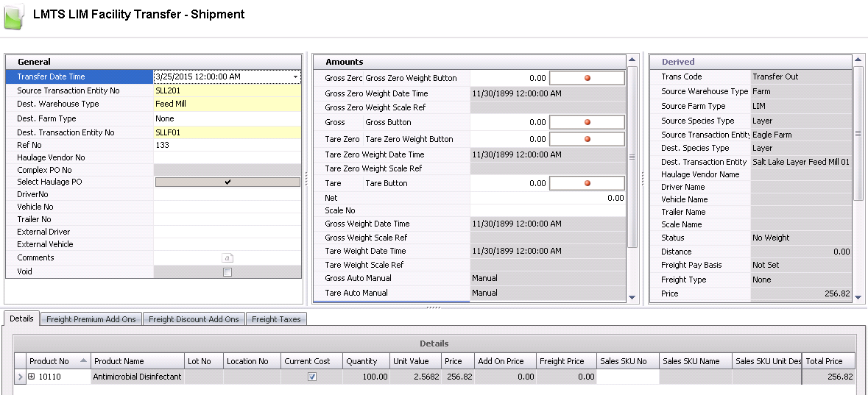Click the Trailer No input field
868x395 pixels.
tap(227, 220)
